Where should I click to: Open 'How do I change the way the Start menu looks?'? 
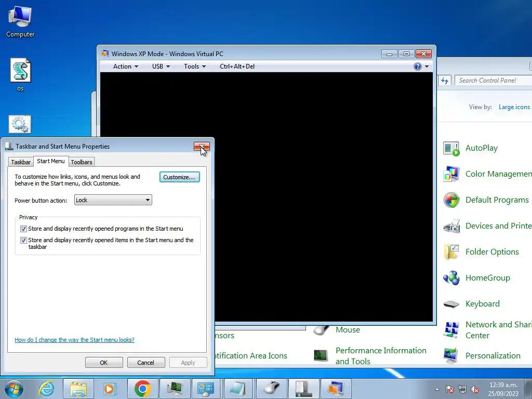coord(75,340)
